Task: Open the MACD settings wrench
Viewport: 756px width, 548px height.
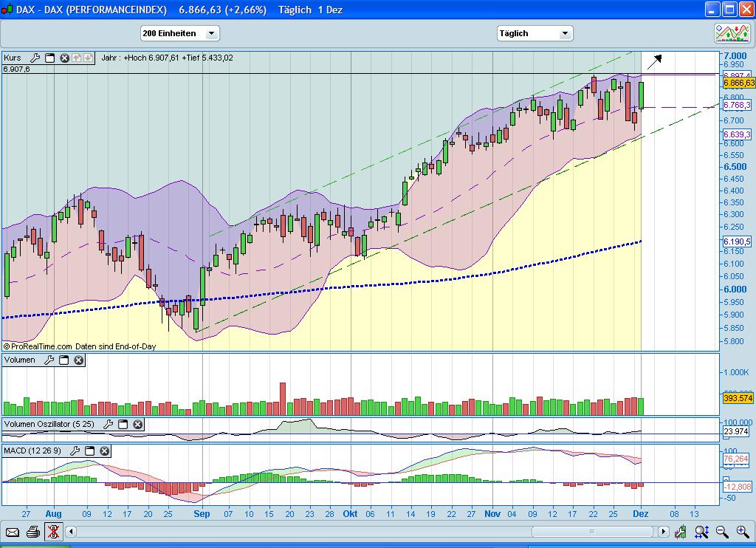Action: pos(75,451)
